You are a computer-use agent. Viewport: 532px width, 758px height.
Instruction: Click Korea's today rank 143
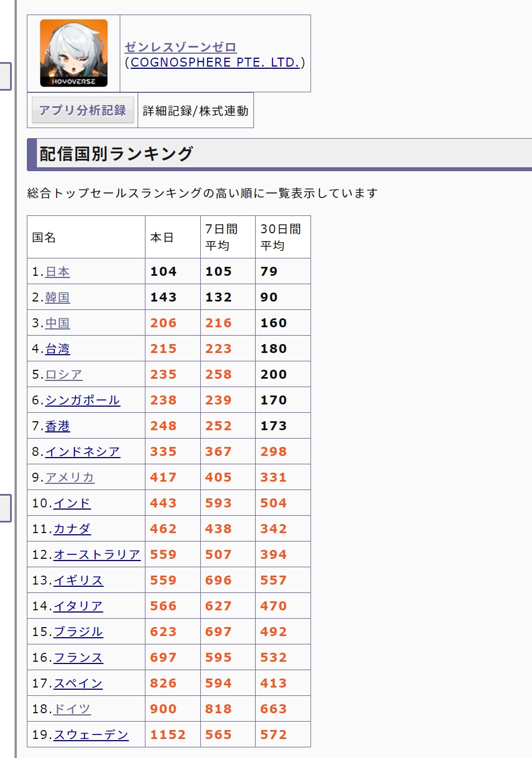pyautogui.click(x=163, y=298)
